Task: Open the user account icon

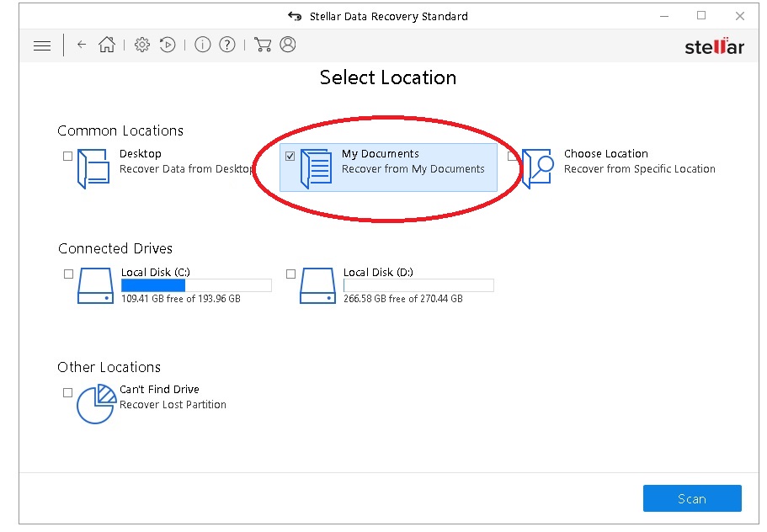Action: pyautogui.click(x=288, y=45)
